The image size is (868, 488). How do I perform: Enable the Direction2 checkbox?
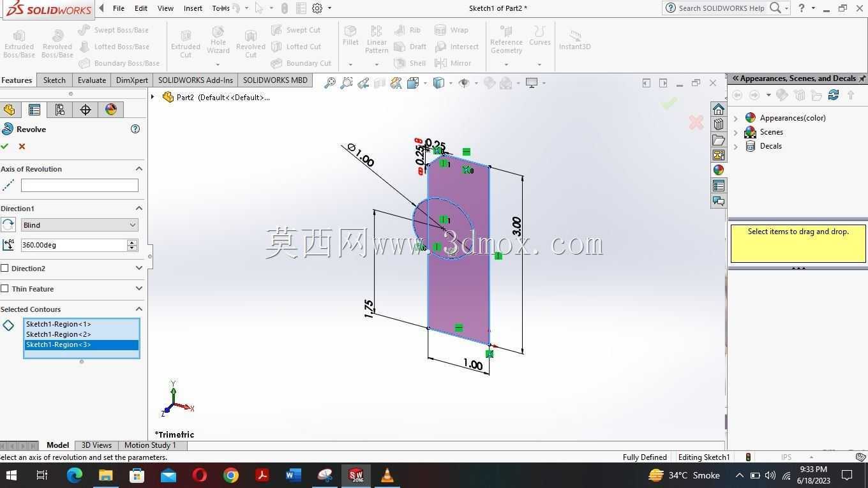click(4, 269)
